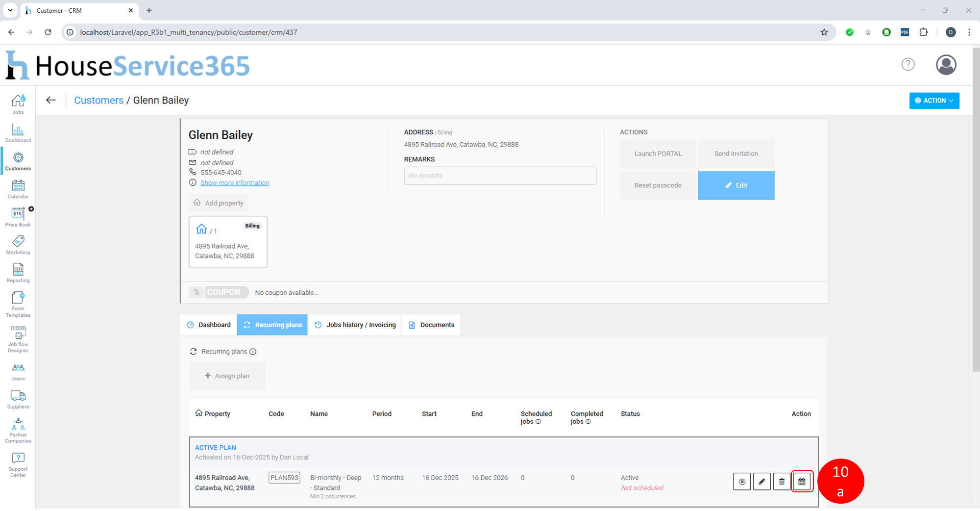Expand the ACTION dropdown button
The height and width of the screenshot is (511, 980).
(x=934, y=101)
